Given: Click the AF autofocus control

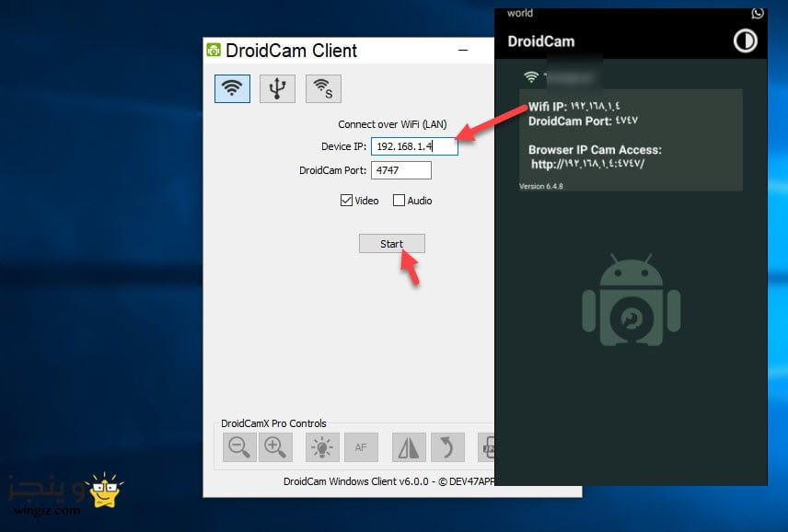Looking at the screenshot, I should click(361, 447).
